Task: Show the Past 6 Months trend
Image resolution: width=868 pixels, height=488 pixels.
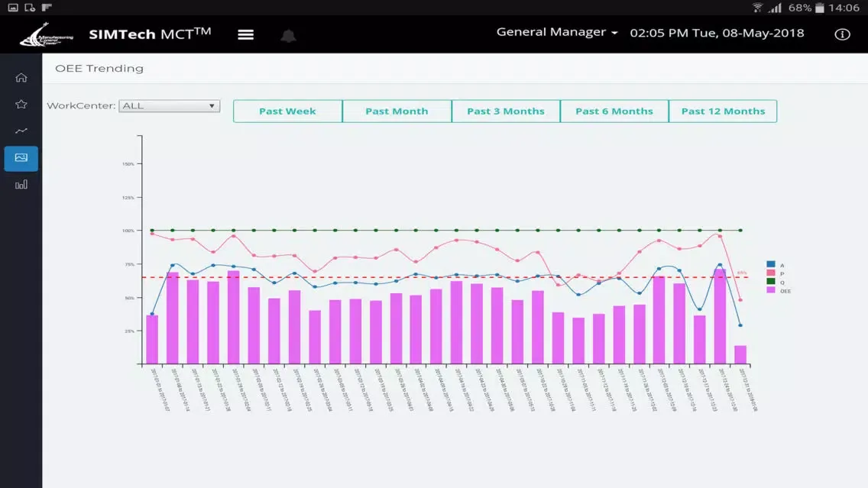Action: 614,111
